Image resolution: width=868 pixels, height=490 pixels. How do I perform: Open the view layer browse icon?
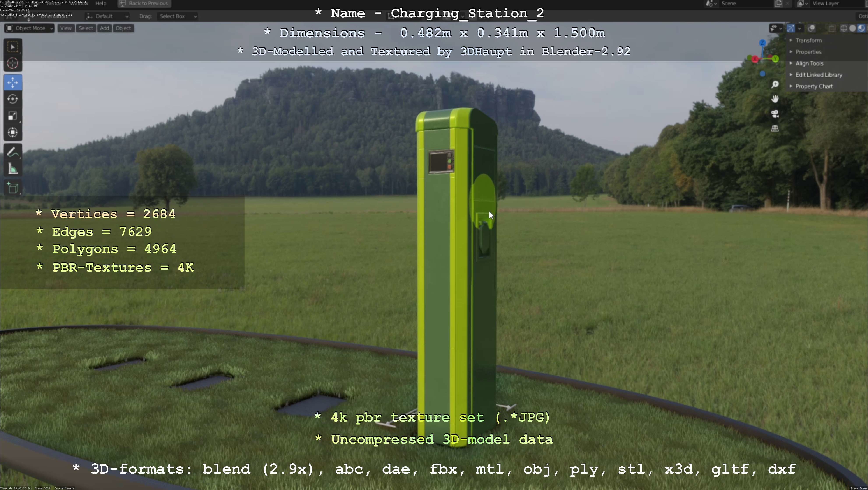pyautogui.click(x=802, y=3)
